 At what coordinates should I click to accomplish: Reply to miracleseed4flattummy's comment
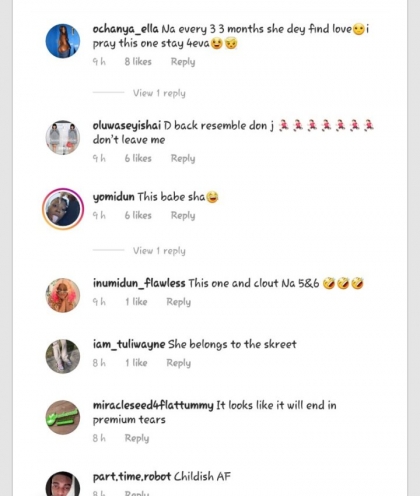click(x=137, y=438)
